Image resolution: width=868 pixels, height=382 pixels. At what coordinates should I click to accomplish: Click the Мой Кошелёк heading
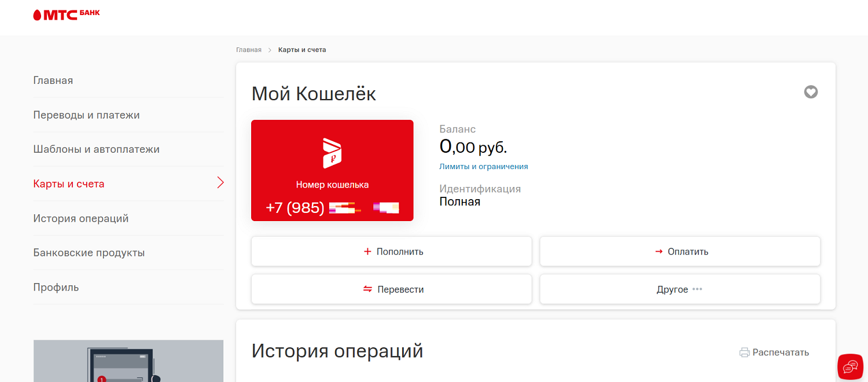tap(314, 93)
